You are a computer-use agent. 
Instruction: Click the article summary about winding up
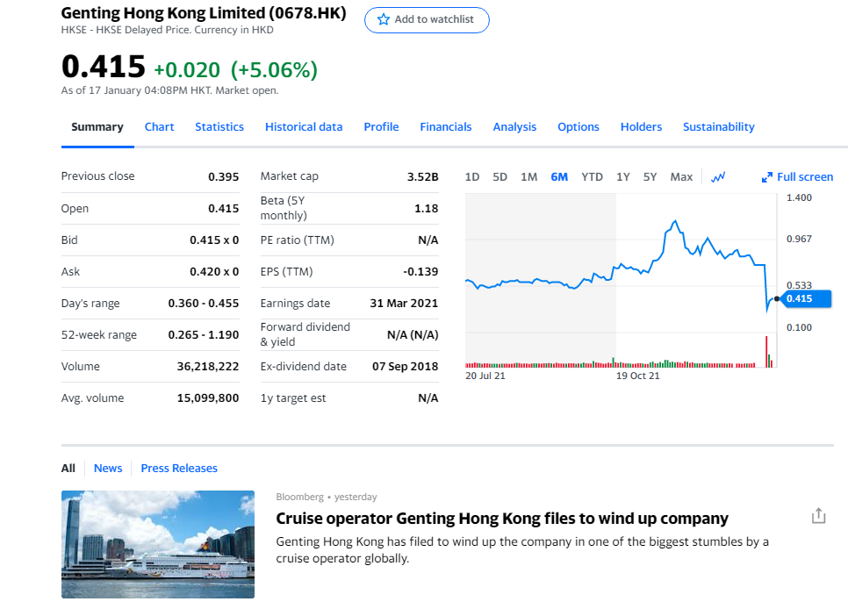click(x=522, y=549)
